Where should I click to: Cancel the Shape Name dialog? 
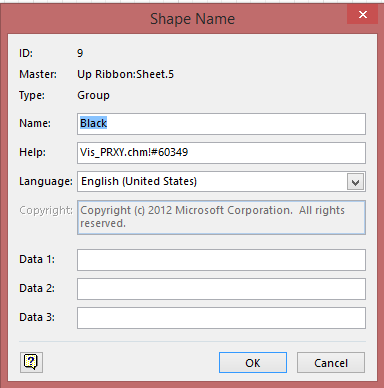point(331,363)
